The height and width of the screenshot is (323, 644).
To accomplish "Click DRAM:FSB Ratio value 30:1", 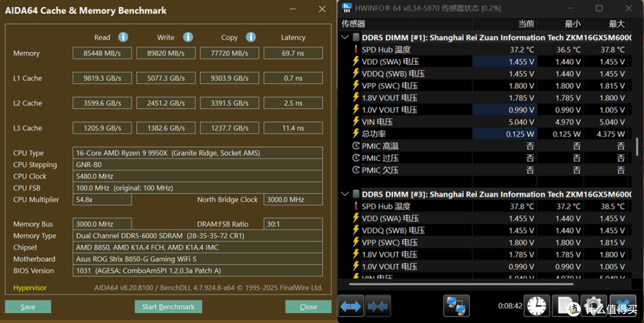I will pos(293,224).
